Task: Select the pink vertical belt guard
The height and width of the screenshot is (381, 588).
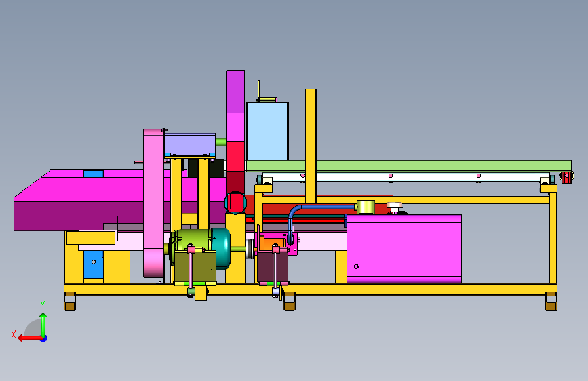Action: [153, 203]
